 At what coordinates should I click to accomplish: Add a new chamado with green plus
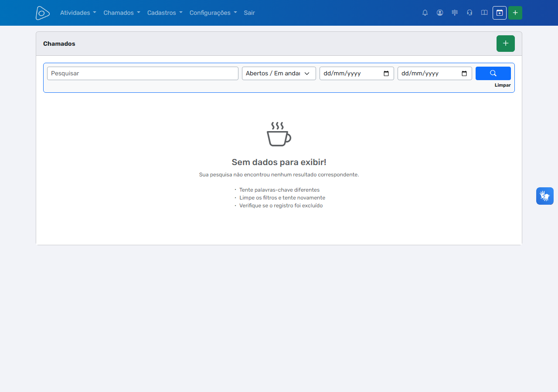click(506, 44)
